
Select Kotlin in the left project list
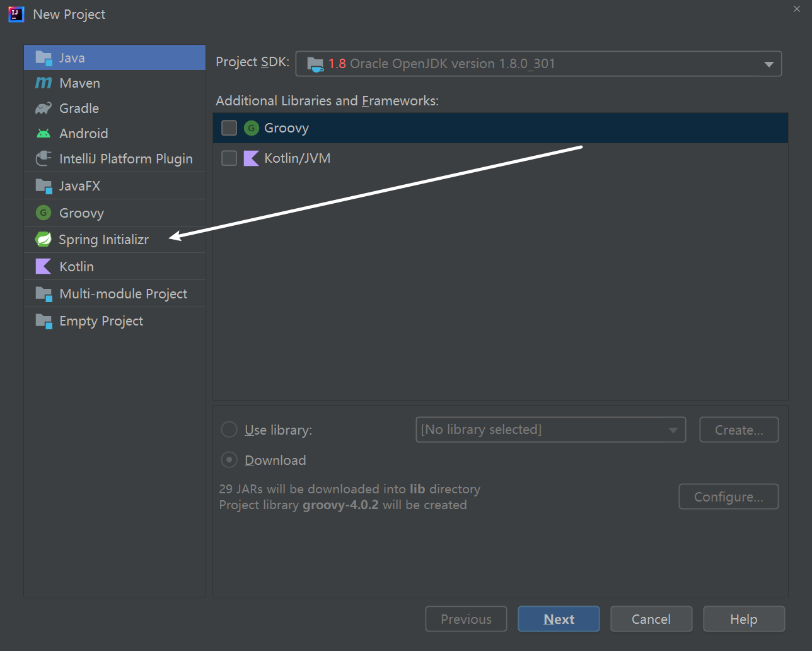[x=115, y=267]
